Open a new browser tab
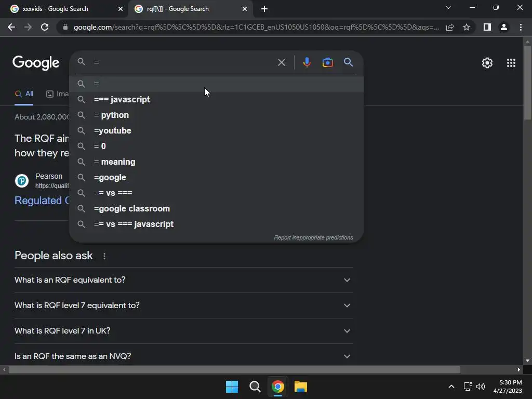This screenshot has height=399, width=532. point(264,9)
